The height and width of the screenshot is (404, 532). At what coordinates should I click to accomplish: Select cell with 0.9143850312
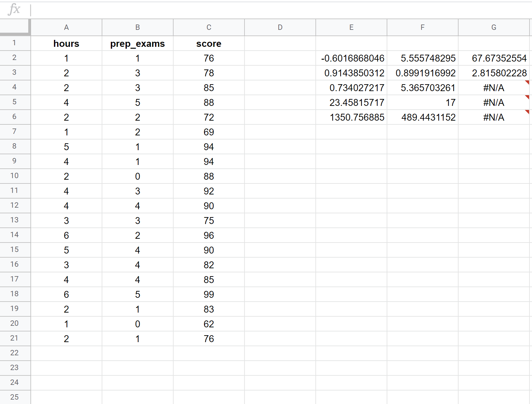[x=351, y=73]
